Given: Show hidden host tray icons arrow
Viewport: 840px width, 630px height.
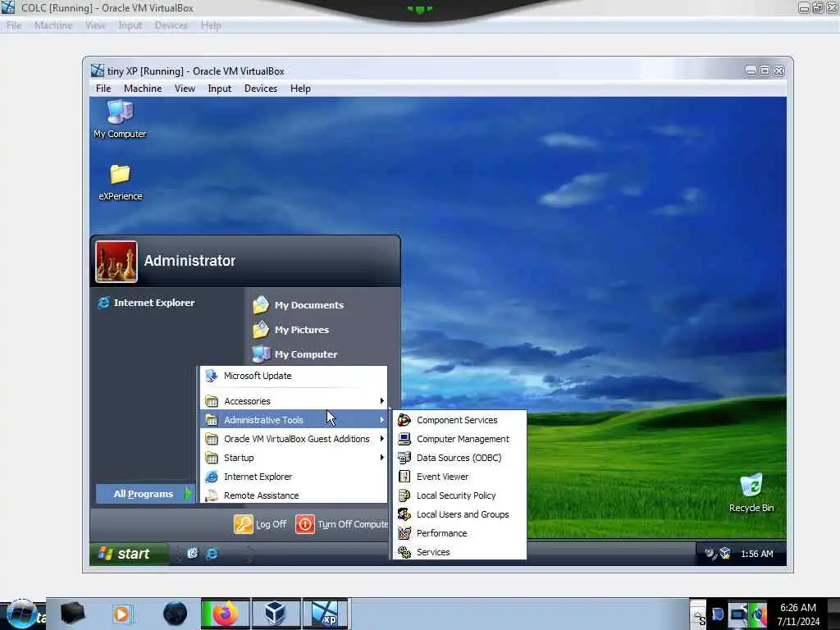Looking at the screenshot, I should pos(697,614).
